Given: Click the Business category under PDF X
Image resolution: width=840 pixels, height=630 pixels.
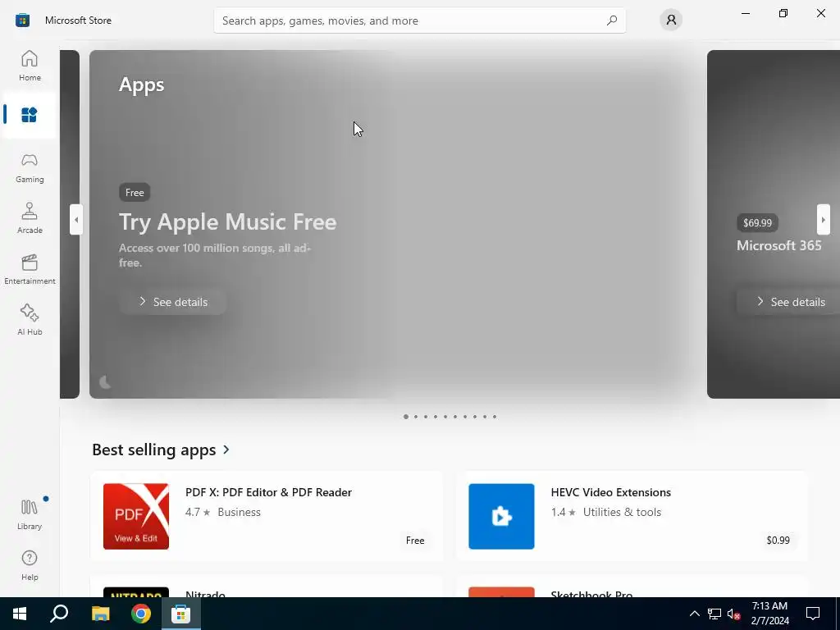Looking at the screenshot, I should pos(239,512).
